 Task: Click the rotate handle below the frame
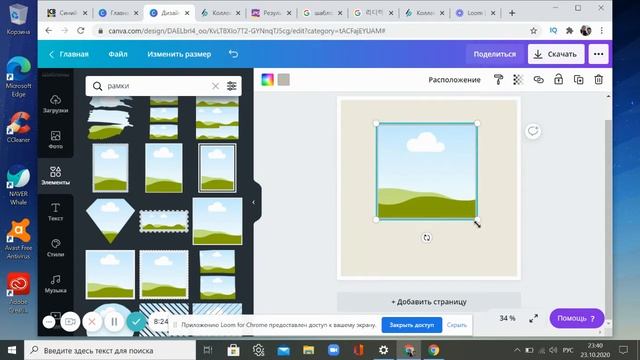point(427,238)
